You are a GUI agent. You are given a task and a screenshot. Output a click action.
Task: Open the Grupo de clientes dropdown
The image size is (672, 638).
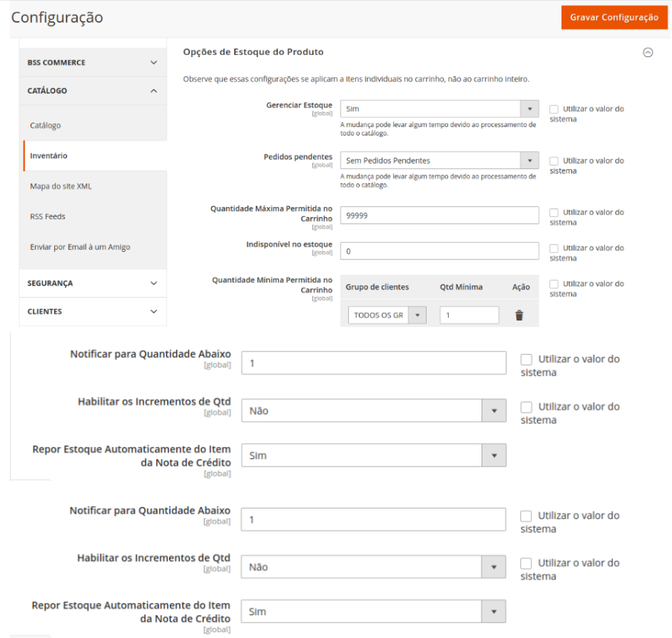[388, 315]
